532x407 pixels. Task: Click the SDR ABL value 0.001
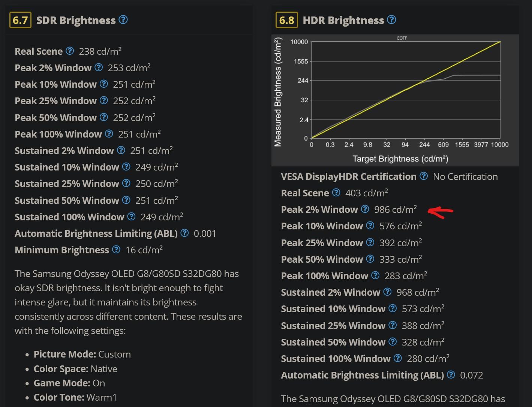205,233
